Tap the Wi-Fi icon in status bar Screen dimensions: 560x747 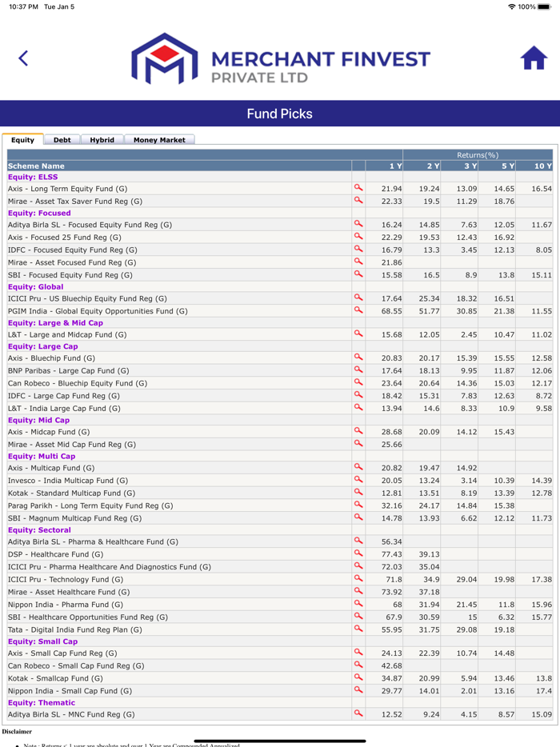tap(512, 6)
